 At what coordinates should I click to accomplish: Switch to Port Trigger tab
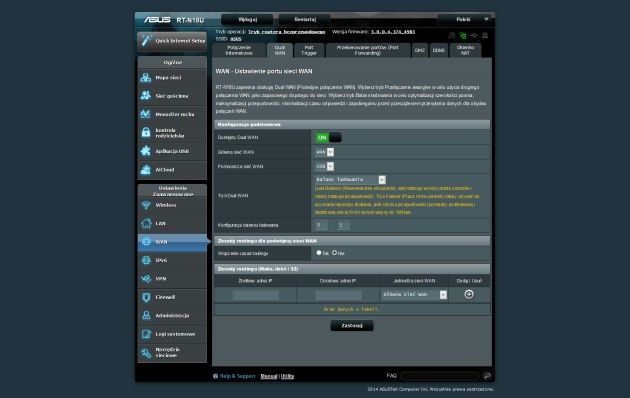coord(309,50)
